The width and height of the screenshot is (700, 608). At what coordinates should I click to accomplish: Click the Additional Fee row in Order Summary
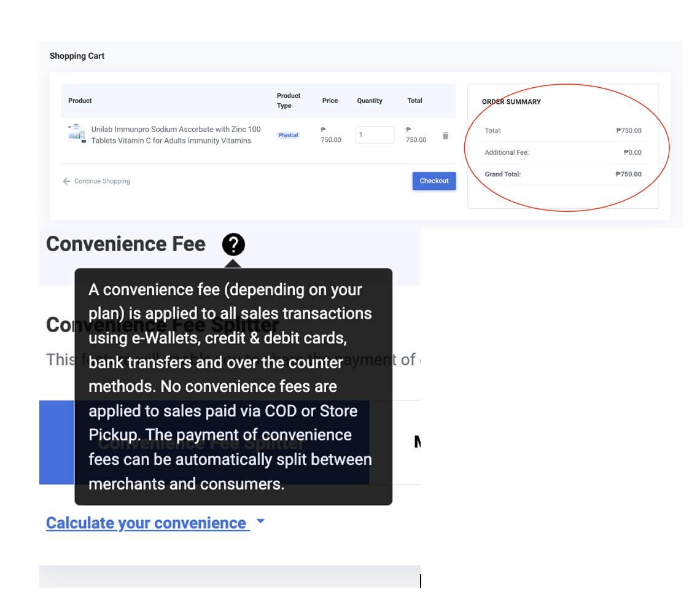click(x=562, y=152)
